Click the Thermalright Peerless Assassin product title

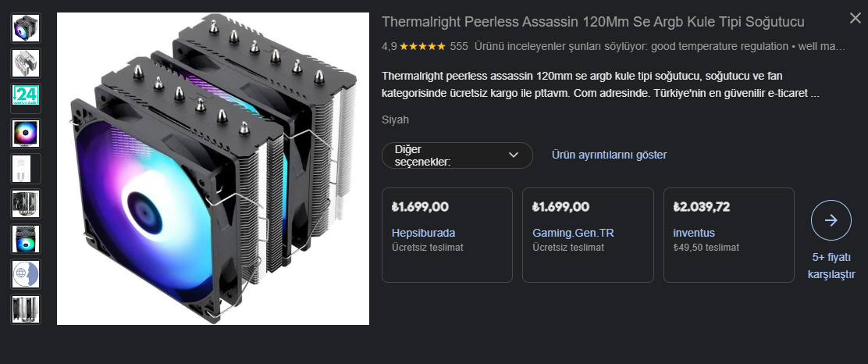pyautogui.click(x=593, y=21)
